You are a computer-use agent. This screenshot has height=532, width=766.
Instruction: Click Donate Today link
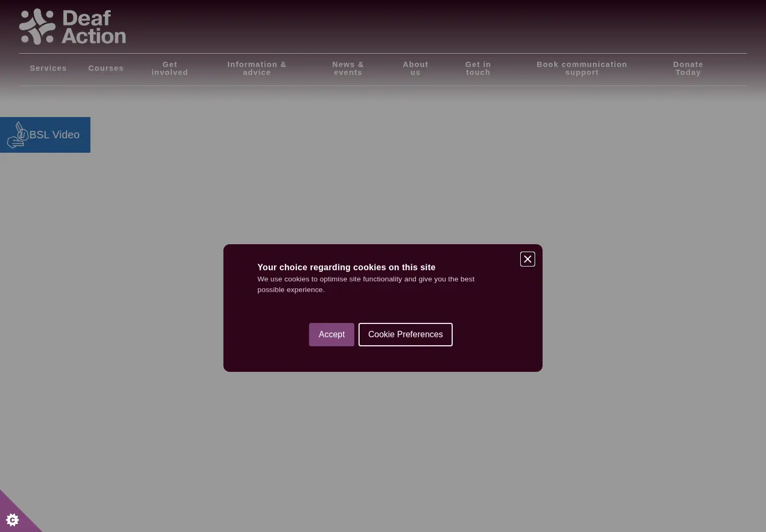pyautogui.click(x=688, y=68)
